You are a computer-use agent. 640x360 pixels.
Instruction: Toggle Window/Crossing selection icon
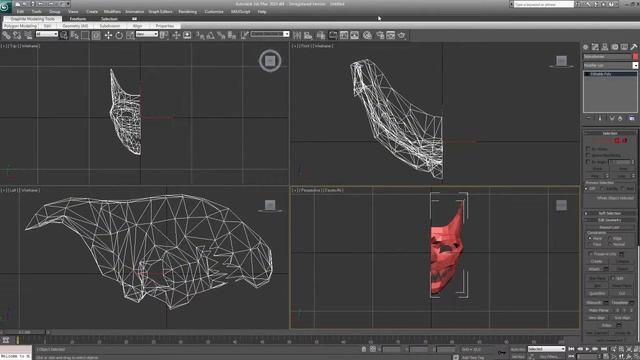[96, 36]
